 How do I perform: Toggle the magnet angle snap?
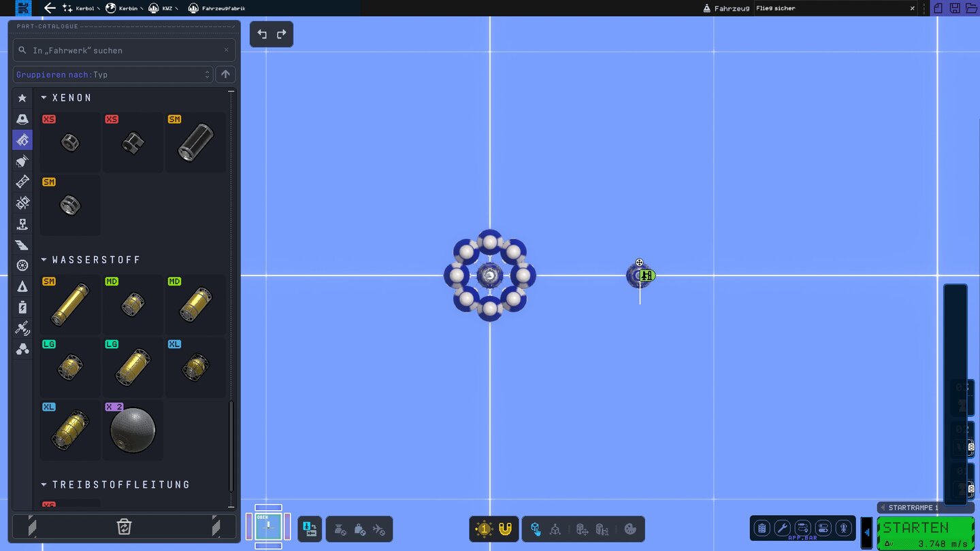click(505, 529)
